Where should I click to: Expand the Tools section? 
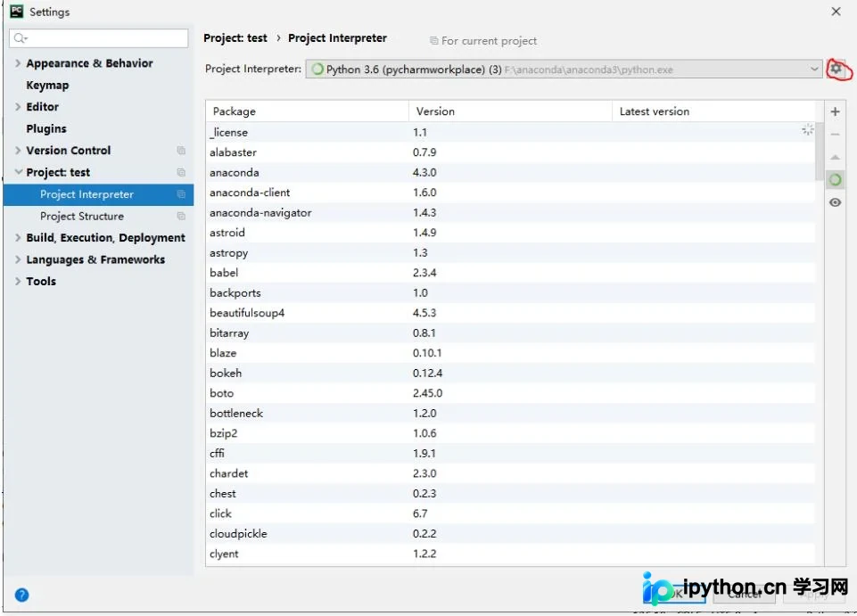(x=18, y=281)
